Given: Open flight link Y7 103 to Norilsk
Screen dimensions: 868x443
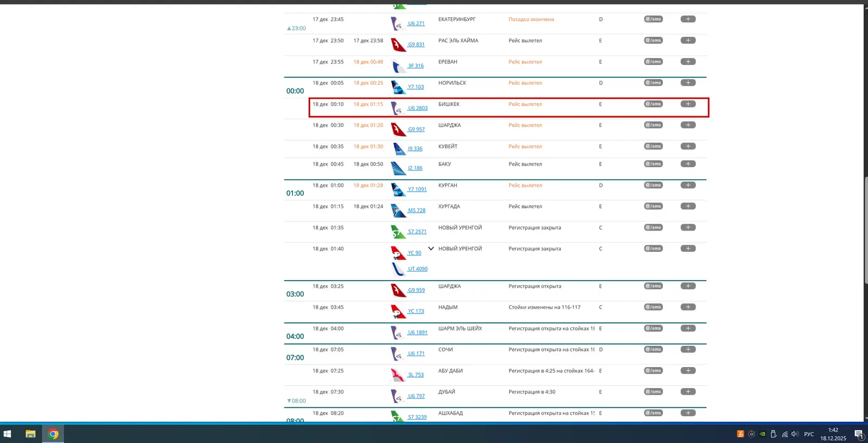Looking at the screenshot, I should (x=416, y=87).
